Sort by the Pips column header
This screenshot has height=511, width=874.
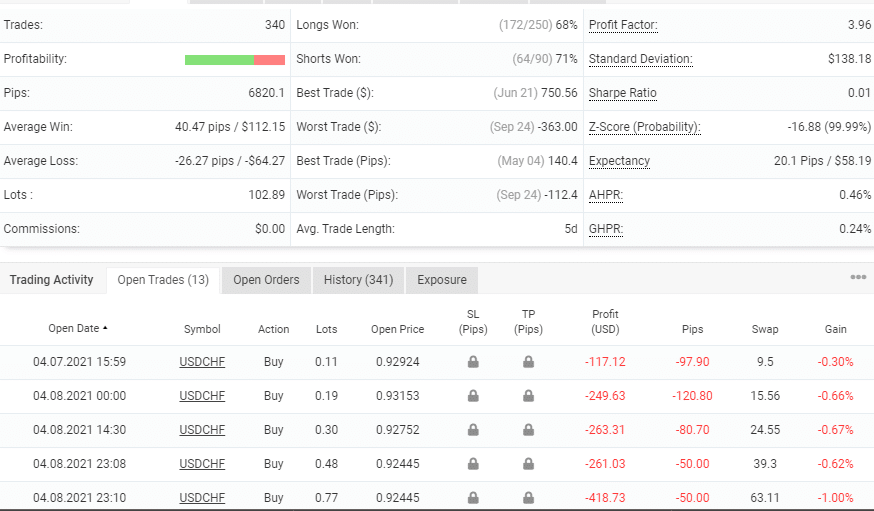(x=692, y=329)
